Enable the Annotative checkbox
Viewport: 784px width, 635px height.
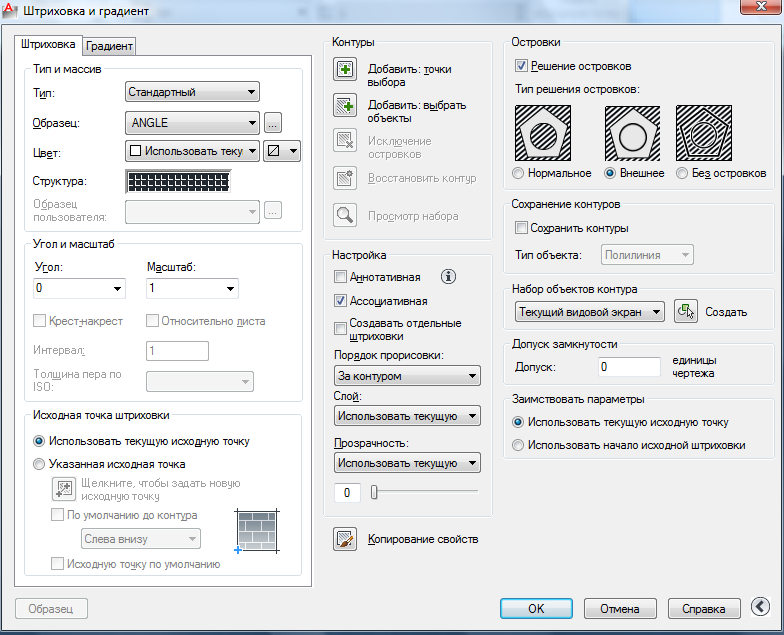[340, 276]
